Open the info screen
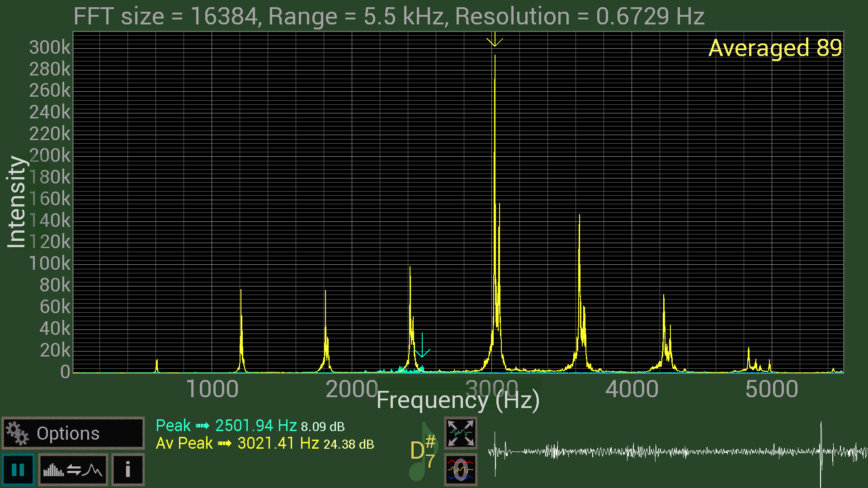 coord(128,470)
